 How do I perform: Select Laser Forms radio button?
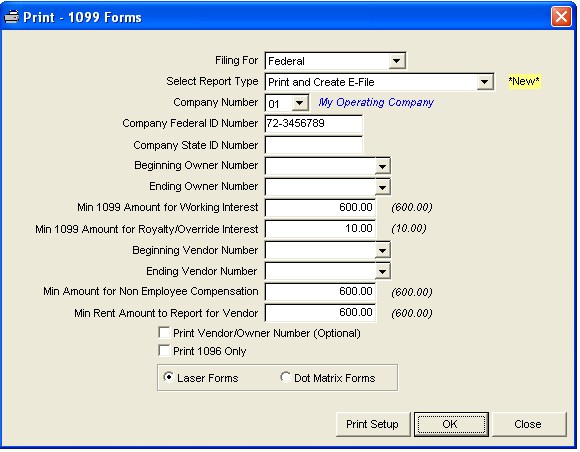[168, 377]
